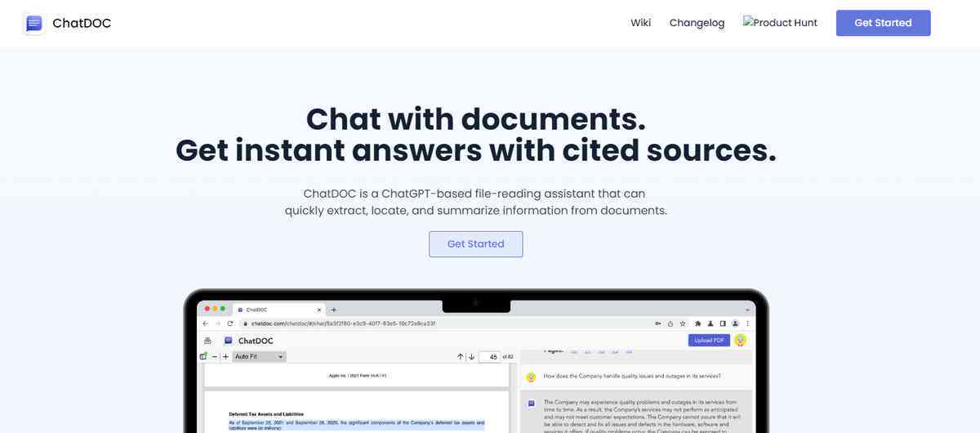Screen dimensions: 980x433
Task: Open the Changelog page
Action: pos(697,23)
